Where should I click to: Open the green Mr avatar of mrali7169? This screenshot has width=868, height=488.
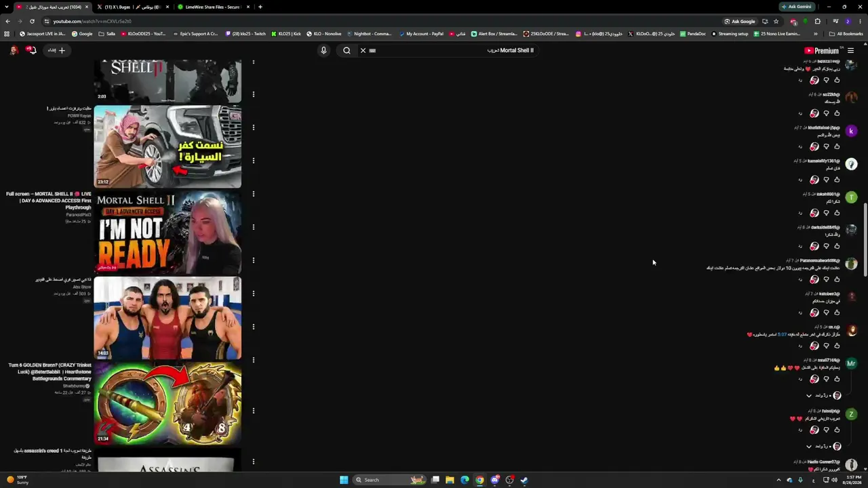(x=851, y=363)
